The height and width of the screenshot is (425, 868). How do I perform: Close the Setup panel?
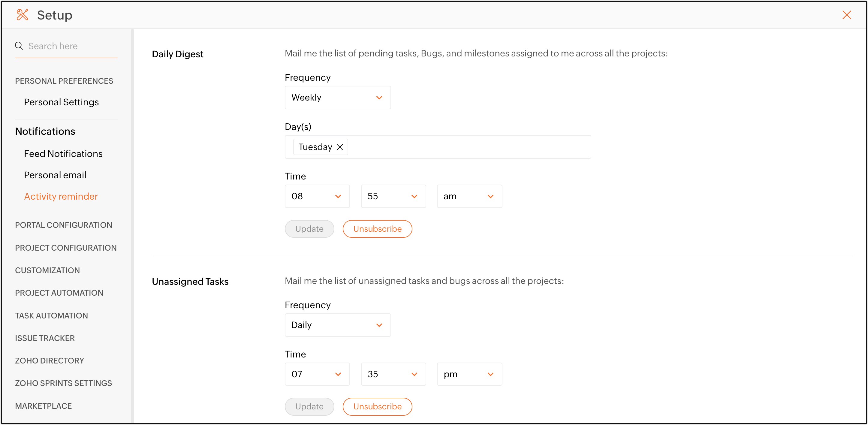[846, 15]
